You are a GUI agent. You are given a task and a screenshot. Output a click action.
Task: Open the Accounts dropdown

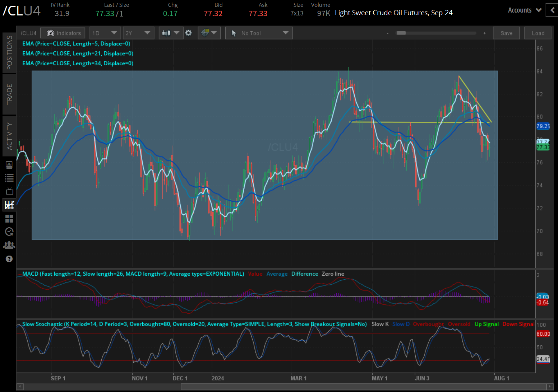click(x=524, y=10)
